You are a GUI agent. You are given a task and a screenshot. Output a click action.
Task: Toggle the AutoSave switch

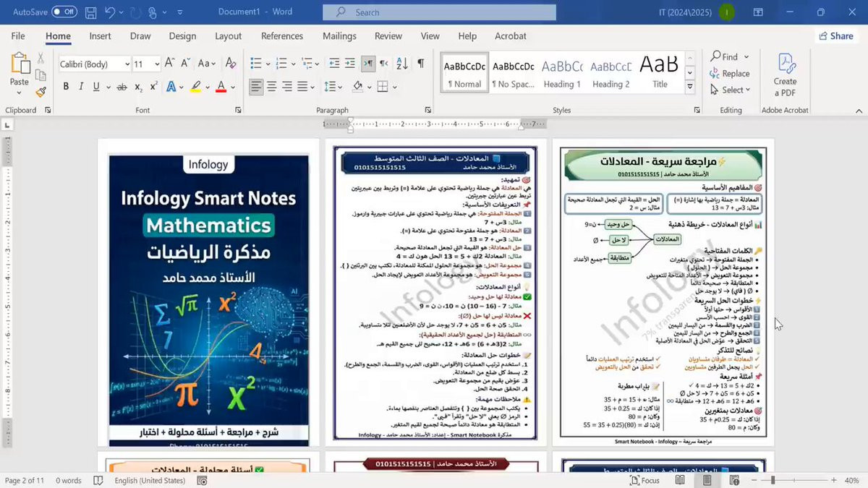(x=64, y=12)
